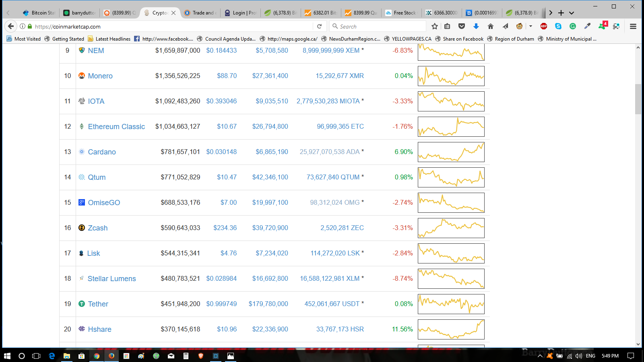Open the Firefox hamburger menu

click(633, 26)
